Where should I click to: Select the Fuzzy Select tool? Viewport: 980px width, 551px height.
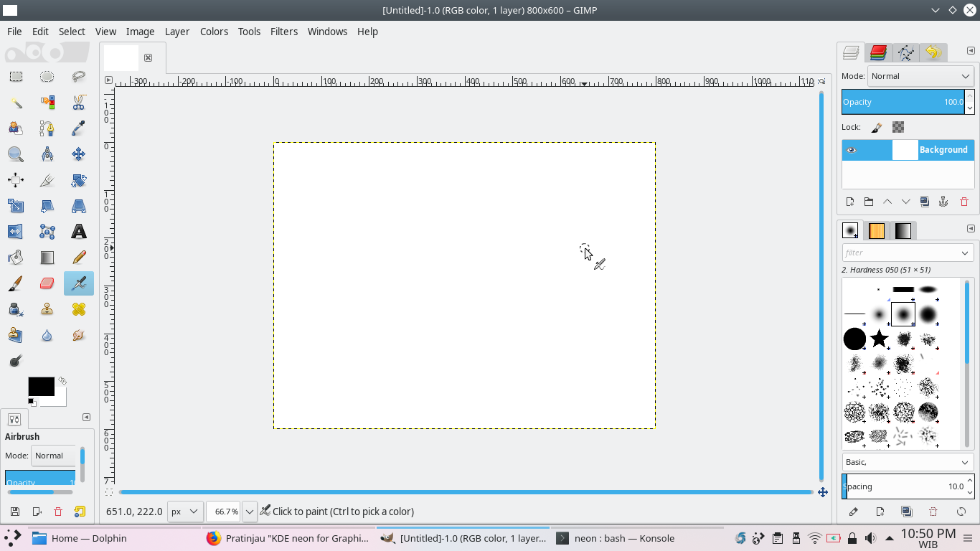pos(16,103)
